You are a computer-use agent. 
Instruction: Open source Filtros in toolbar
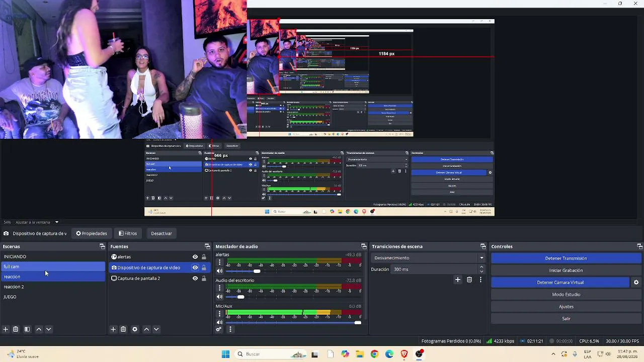pos(128,233)
